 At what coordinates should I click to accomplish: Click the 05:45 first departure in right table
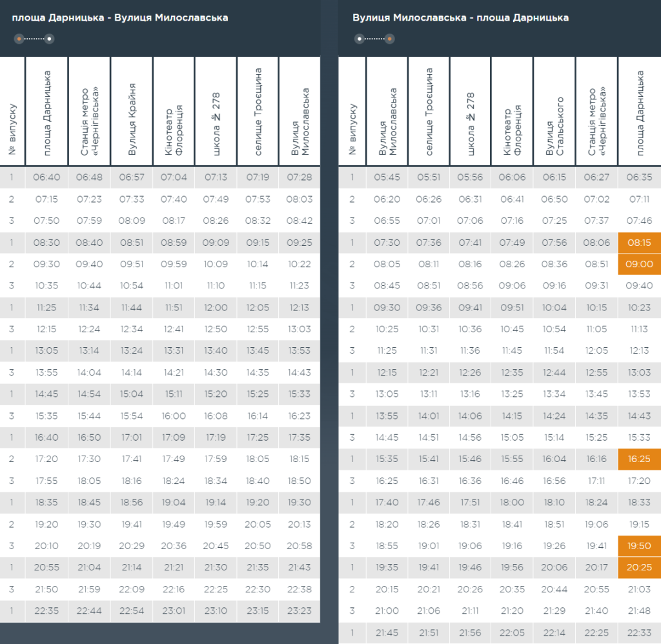click(387, 177)
